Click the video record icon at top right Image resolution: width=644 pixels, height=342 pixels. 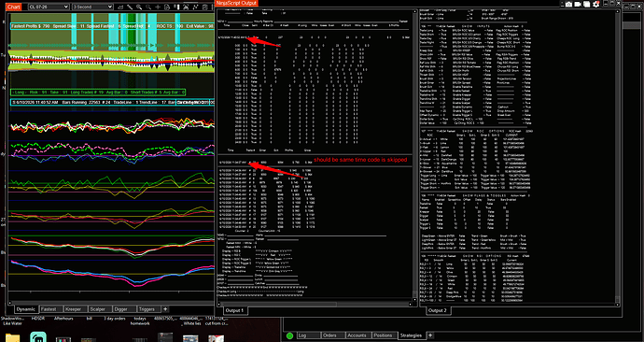coord(578,4)
